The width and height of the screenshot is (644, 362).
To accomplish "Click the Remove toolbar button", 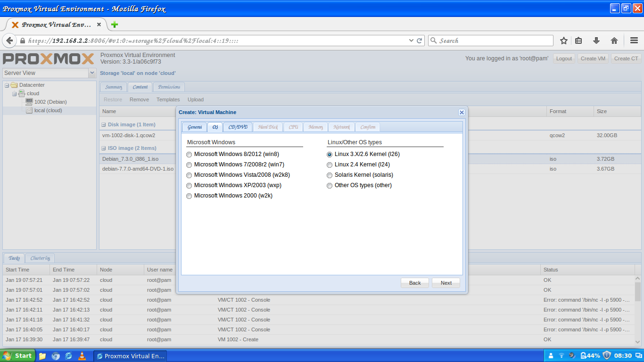I will (x=139, y=99).
